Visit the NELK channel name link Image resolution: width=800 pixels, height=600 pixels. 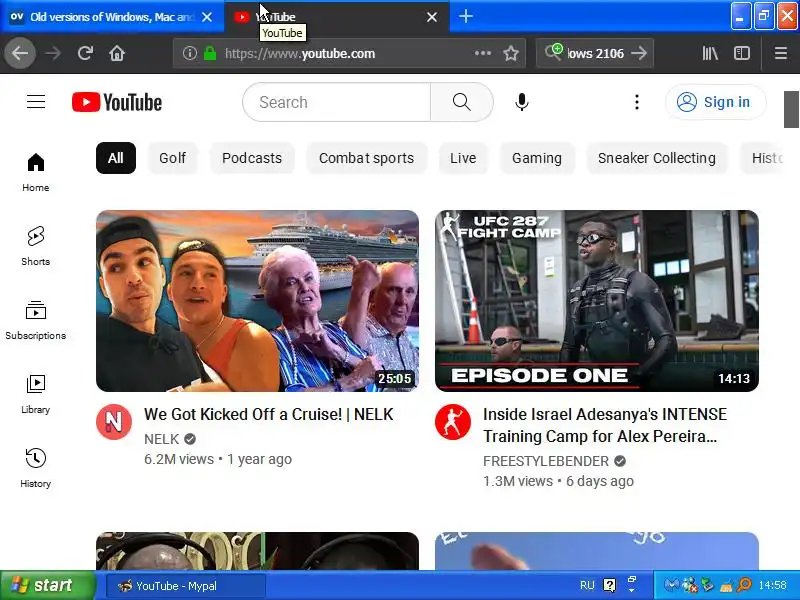pos(161,439)
